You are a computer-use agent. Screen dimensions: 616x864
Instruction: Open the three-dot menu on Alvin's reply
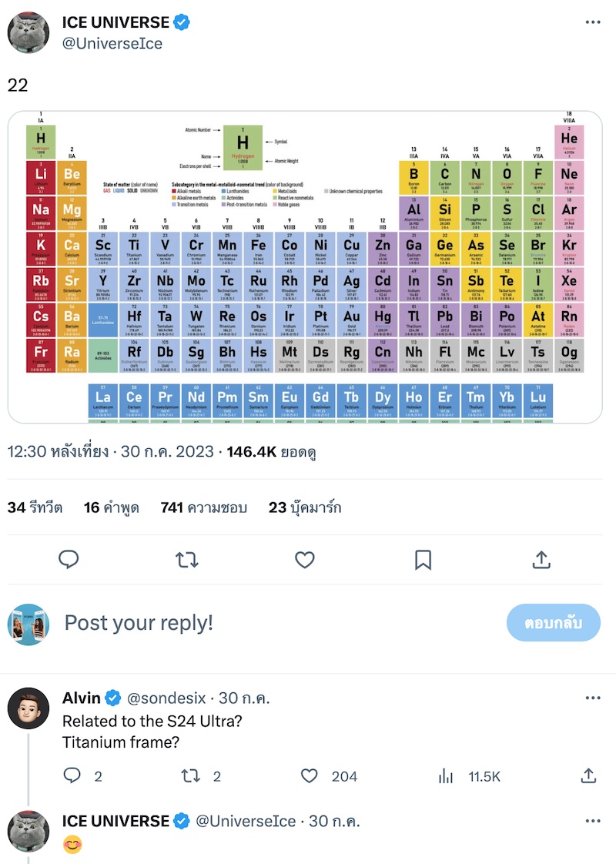[592, 698]
